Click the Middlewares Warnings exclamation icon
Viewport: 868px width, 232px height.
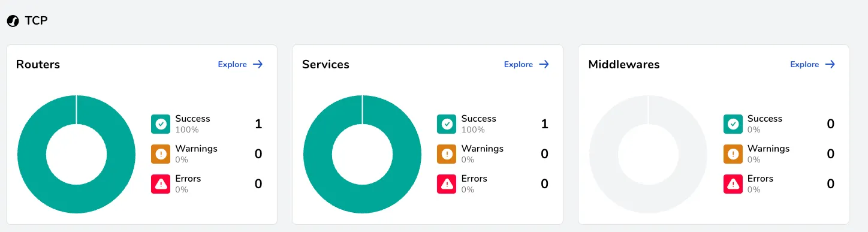733,154
